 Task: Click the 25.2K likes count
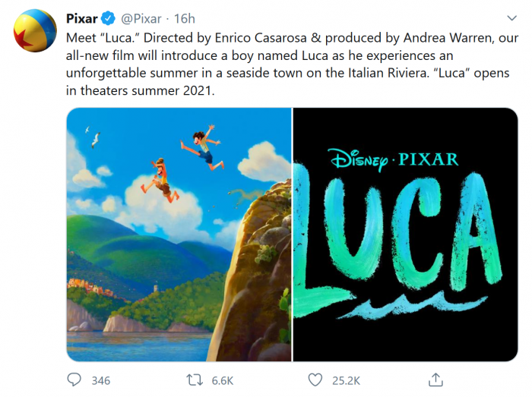coord(347,379)
